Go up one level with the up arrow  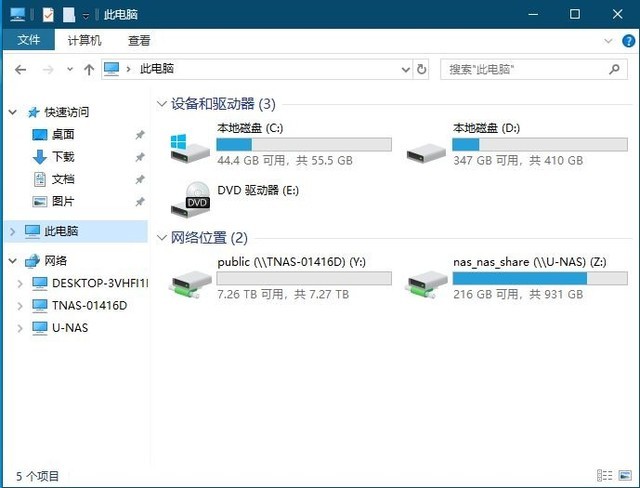89,70
